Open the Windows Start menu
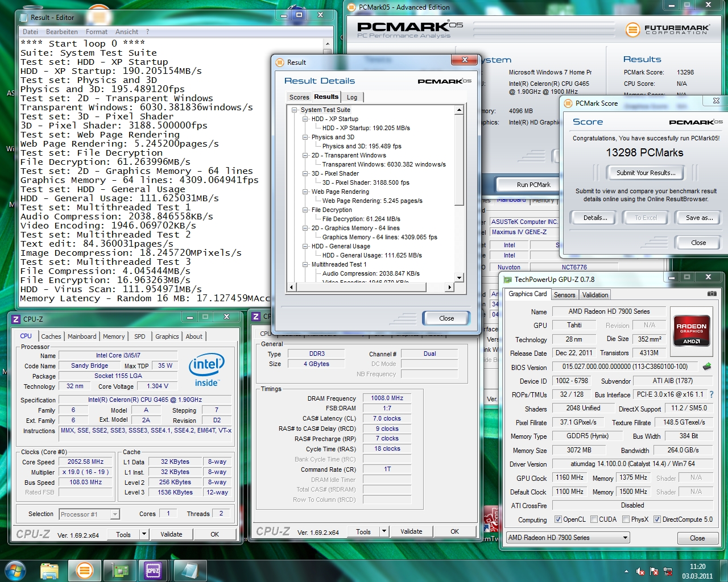The height and width of the screenshot is (582, 728). click(x=15, y=570)
